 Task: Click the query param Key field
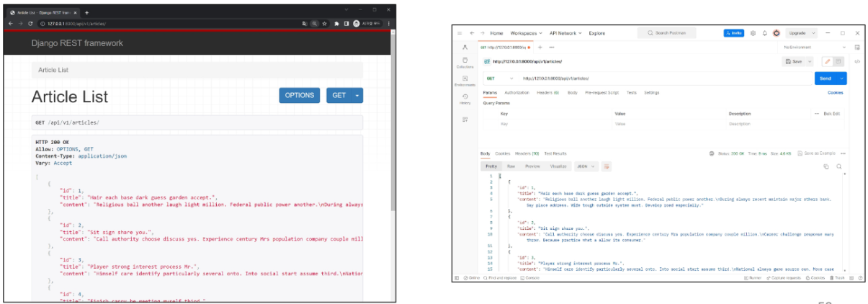tap(553, 124)
